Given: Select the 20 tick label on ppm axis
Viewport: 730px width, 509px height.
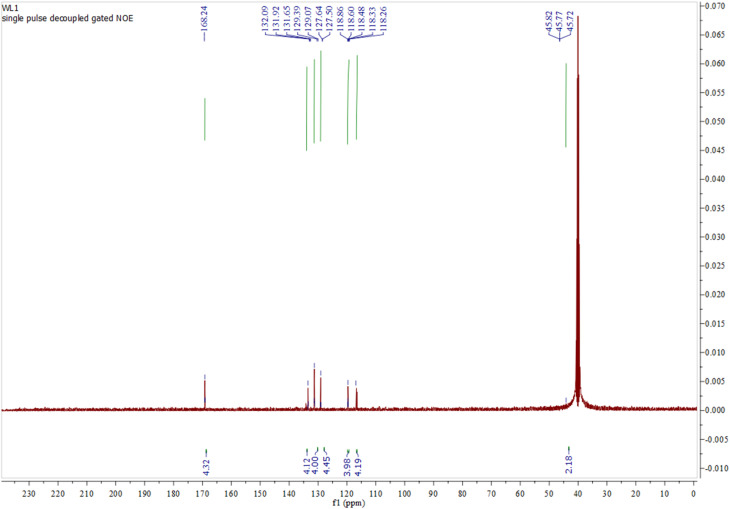Looking at the screenshot, I should coord(636,494).
